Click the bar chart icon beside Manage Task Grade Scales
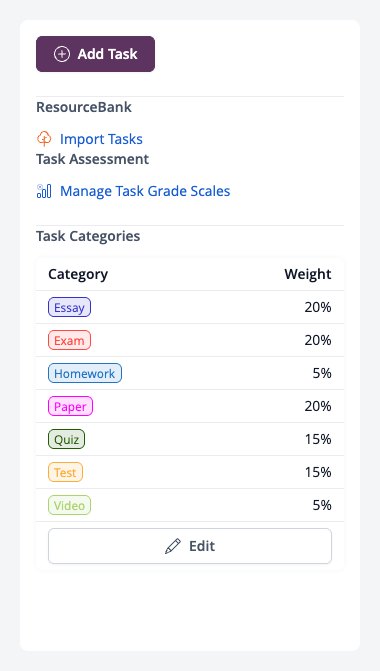The image size is (380, 671). (44, 191)
